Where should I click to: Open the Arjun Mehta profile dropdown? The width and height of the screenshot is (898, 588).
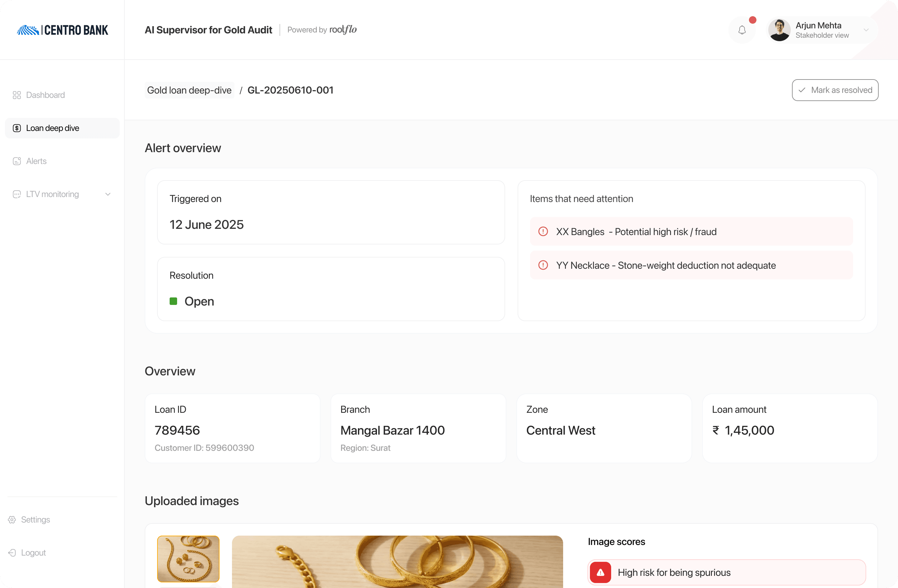866,30
